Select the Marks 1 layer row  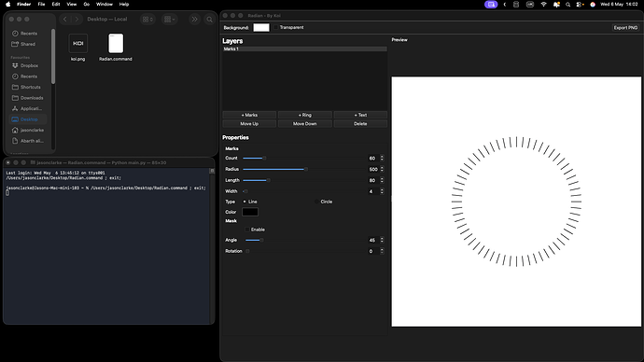click(305, 49)
